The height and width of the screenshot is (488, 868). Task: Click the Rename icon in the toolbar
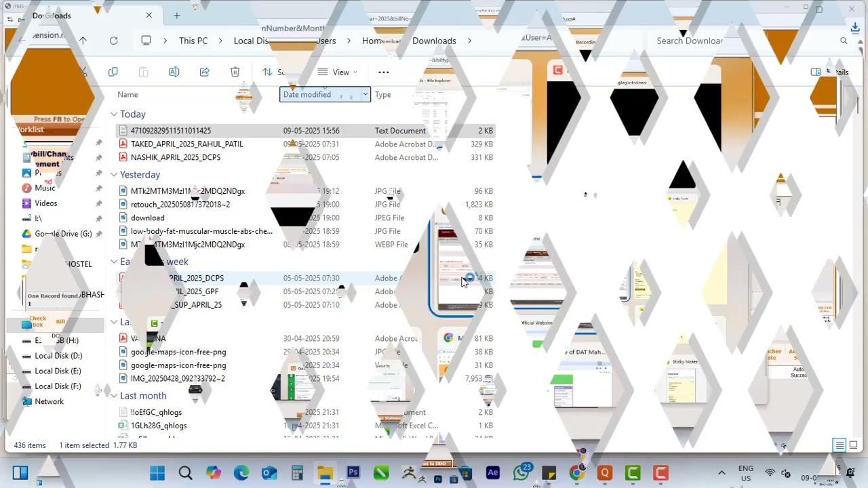[174, 72]
